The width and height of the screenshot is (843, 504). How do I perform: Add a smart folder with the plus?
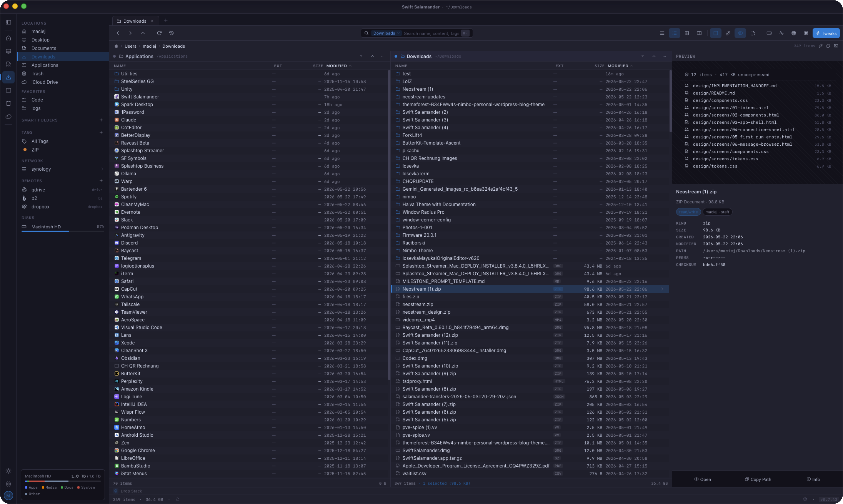pos(101,120)
